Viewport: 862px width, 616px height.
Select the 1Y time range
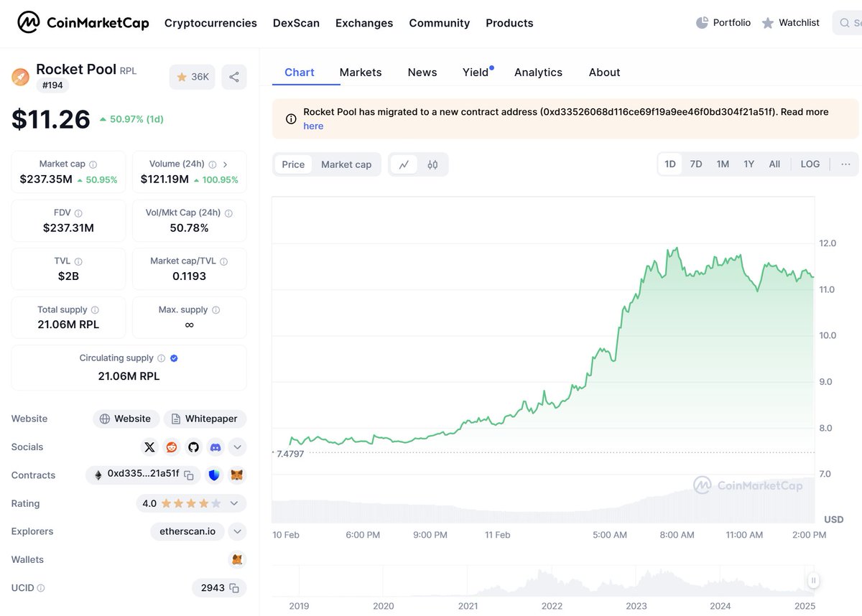pos(749,164)
